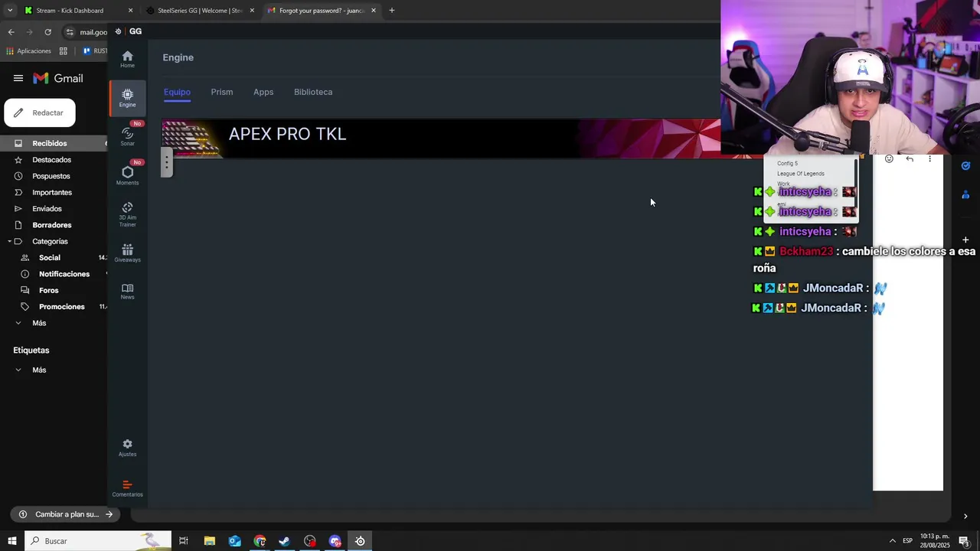Open Home in SteelSeries GG sidebar

click(127, 59)
